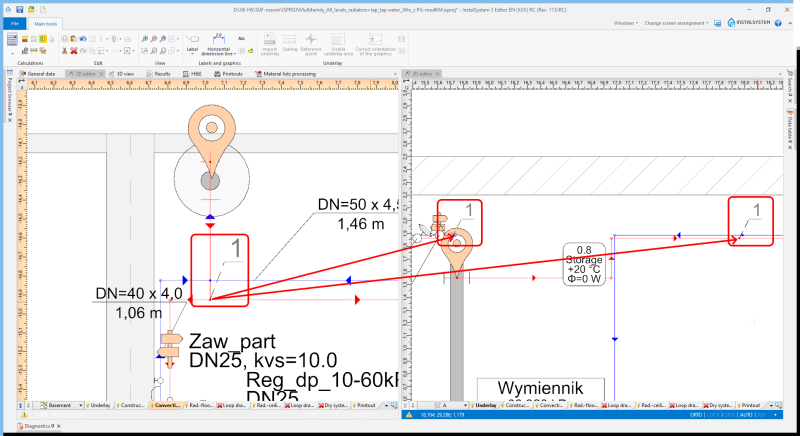Open sheet tabs overflow arrow in left editor
This screenshot has height=436, width=800.
tap(386, 405)
